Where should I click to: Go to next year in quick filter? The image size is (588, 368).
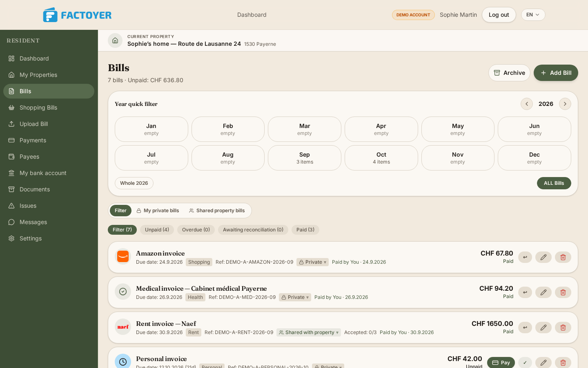pos(565,104)
